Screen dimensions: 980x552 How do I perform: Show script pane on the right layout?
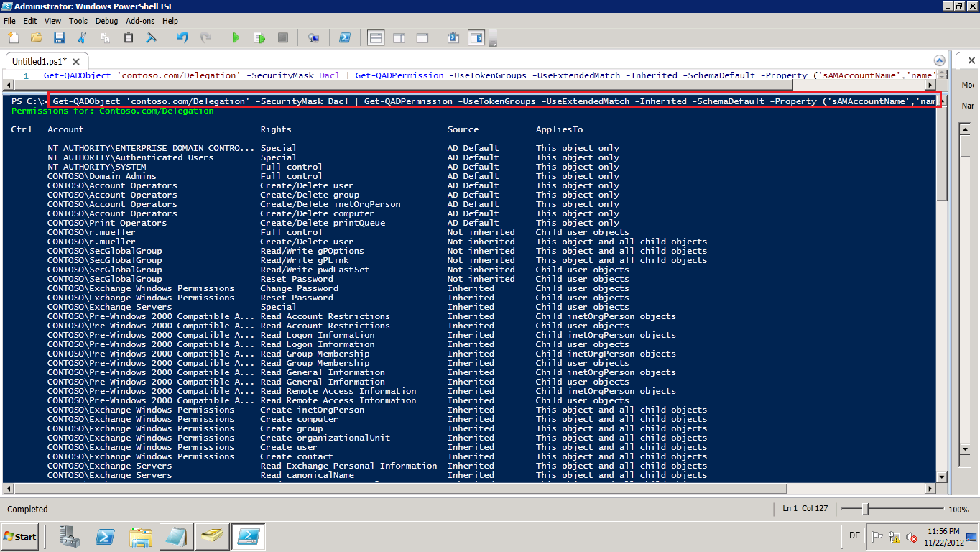pyautogui.click(x=399, y=37)
